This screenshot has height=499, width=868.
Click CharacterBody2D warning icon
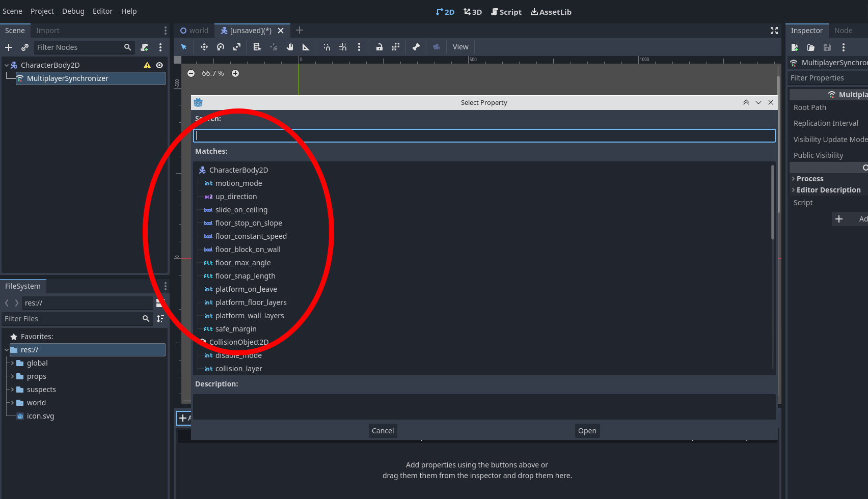(147, 65)
